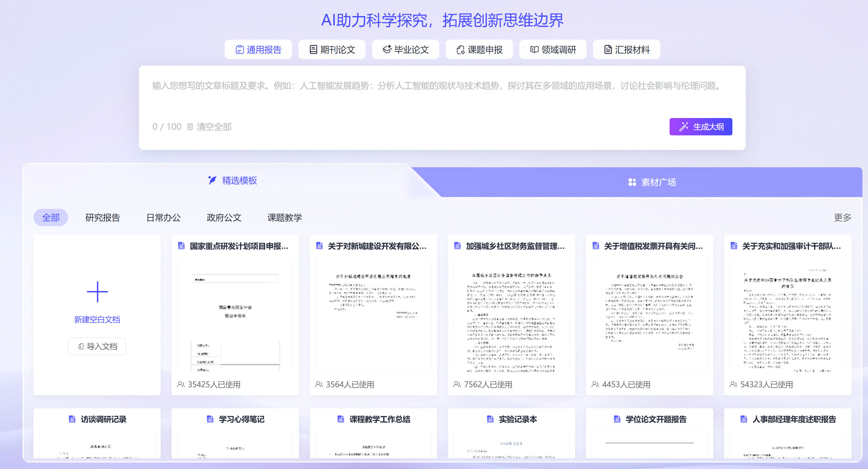Screen dimensions: 868x469
Task: Switch to 汇报材料 tab
Action: click(627, 50)
